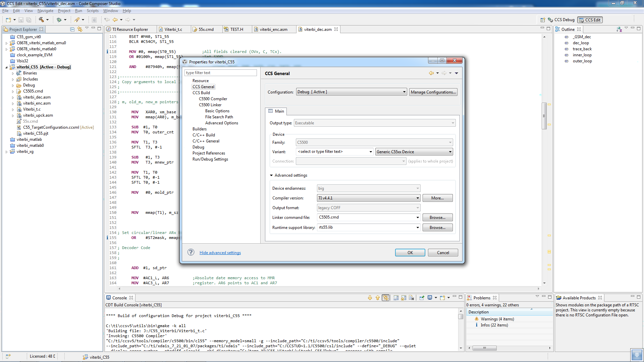Click the type filter text field

[x=220, y=73]
